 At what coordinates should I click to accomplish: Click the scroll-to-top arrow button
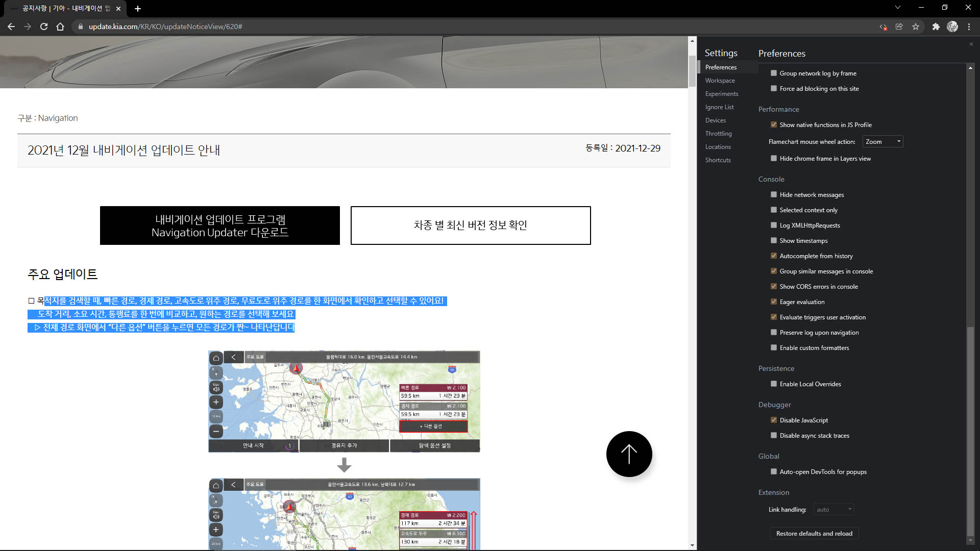[629, 454]
